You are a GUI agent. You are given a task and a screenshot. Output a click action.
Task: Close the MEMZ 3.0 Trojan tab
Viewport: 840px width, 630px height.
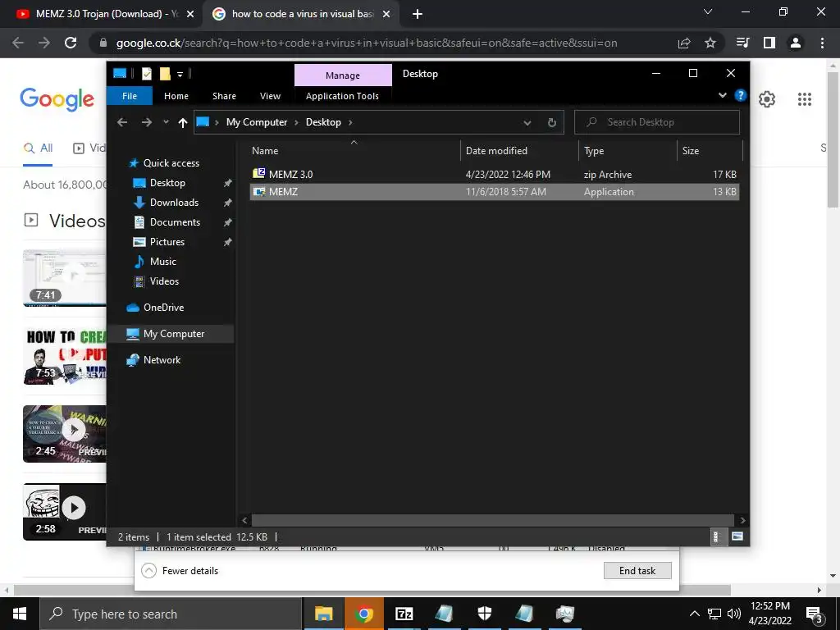pos(190,15)
